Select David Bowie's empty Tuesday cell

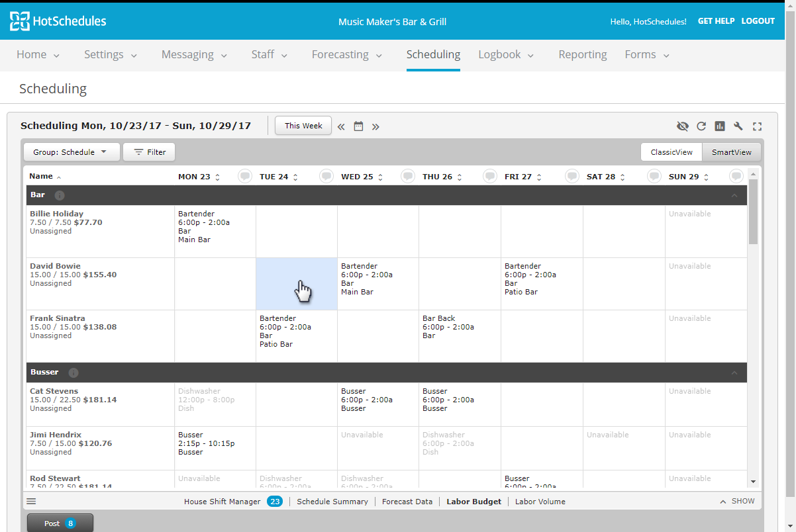pos(297,284)
